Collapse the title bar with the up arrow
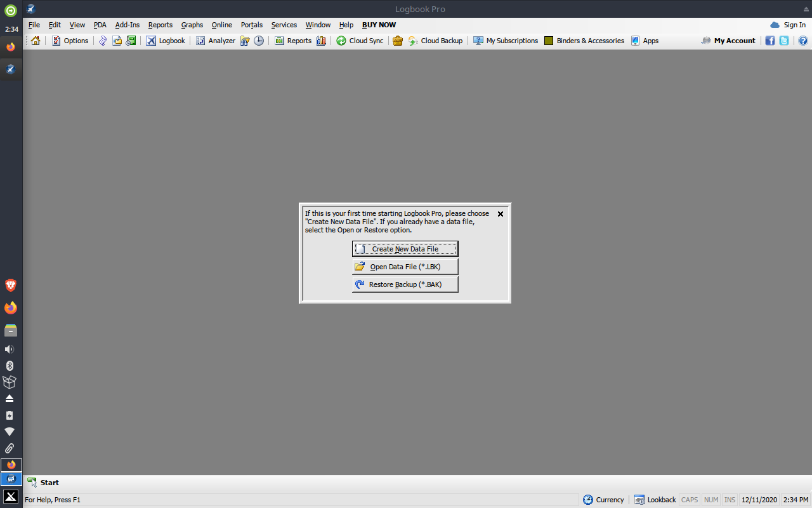The height and width of the screenshot is (508, 812). 805,10
